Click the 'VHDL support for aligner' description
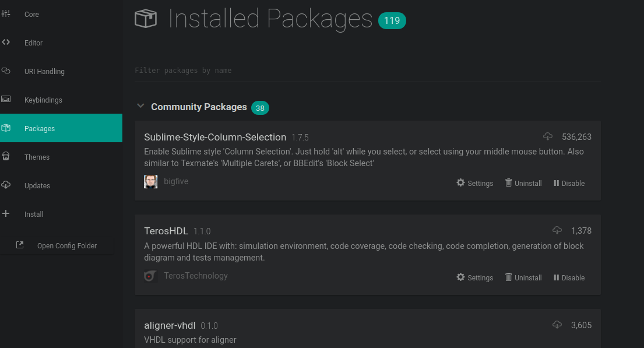The image size is (644, 348). [190, 340]
